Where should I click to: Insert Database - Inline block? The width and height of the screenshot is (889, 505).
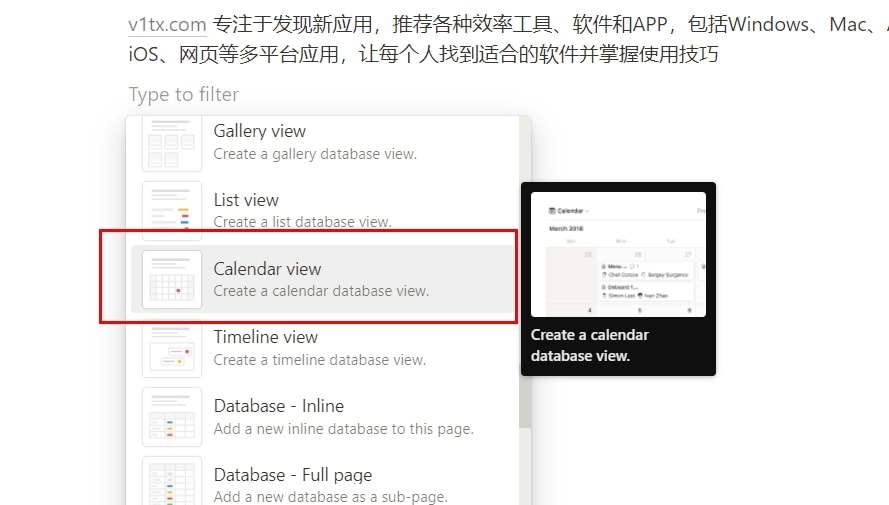(322, 417)
